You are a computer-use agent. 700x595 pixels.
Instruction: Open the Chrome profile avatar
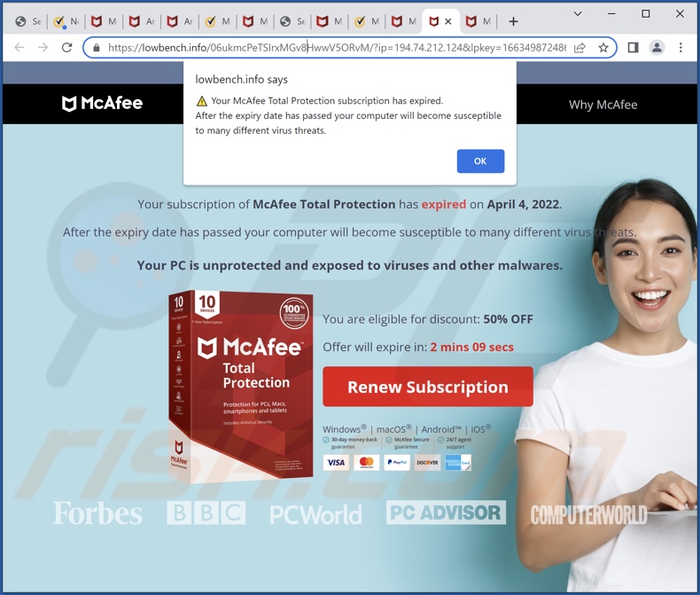pyautogui.click(x=657, y=47)
